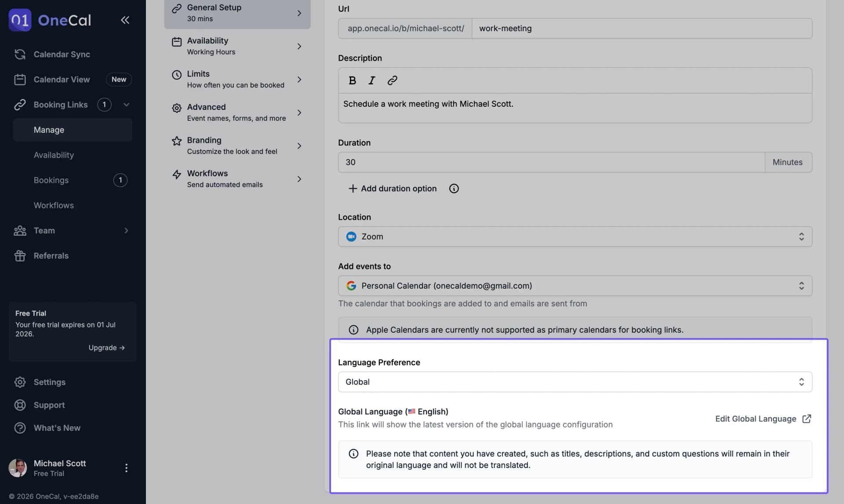Go to Calendar Sync in sidebar
Screen dimensions: 844x504
(x=62, y=54)
